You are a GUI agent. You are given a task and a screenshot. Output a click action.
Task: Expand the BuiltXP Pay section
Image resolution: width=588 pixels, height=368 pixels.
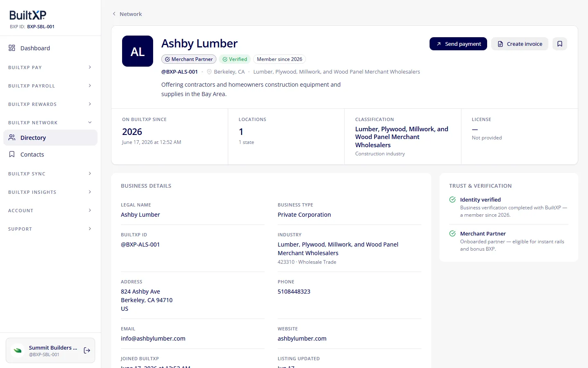click(50, 67)
